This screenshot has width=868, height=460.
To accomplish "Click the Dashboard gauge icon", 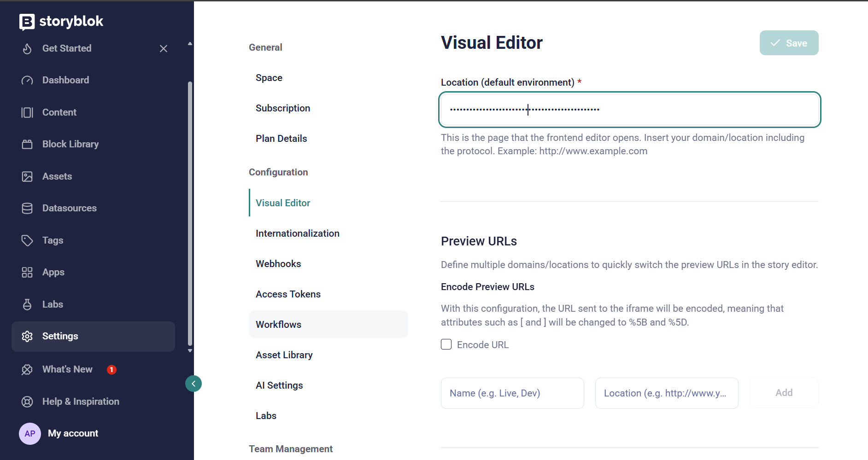I will pos(27,81).
